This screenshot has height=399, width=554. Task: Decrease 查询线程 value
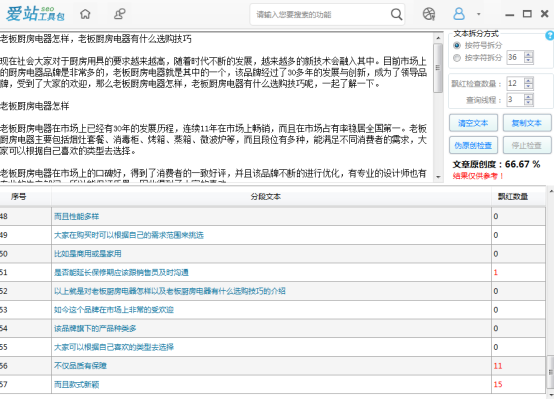[x=529, y=102]
